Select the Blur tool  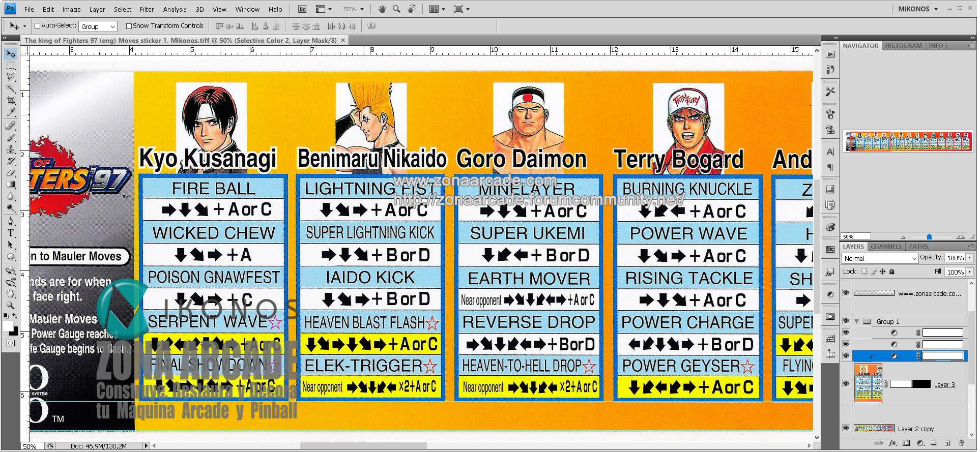(x=11, y=196)
